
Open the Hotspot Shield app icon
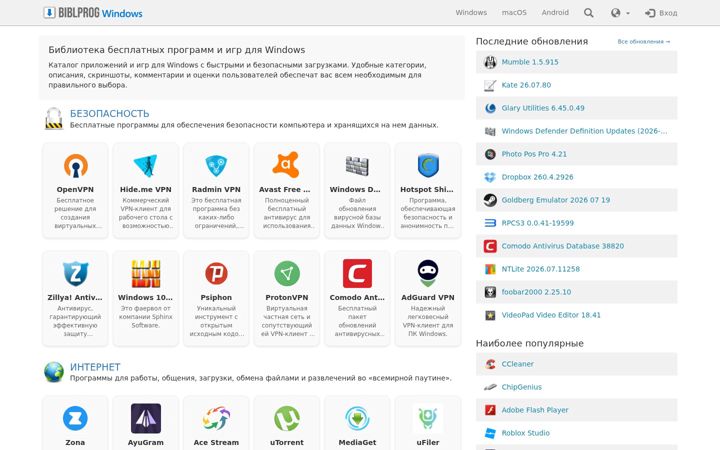(x=428, y=165)
